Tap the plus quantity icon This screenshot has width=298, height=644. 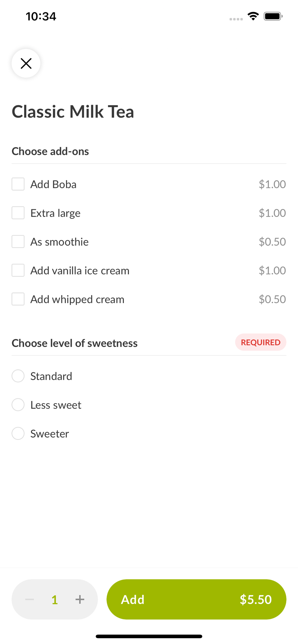pos(80,599)
